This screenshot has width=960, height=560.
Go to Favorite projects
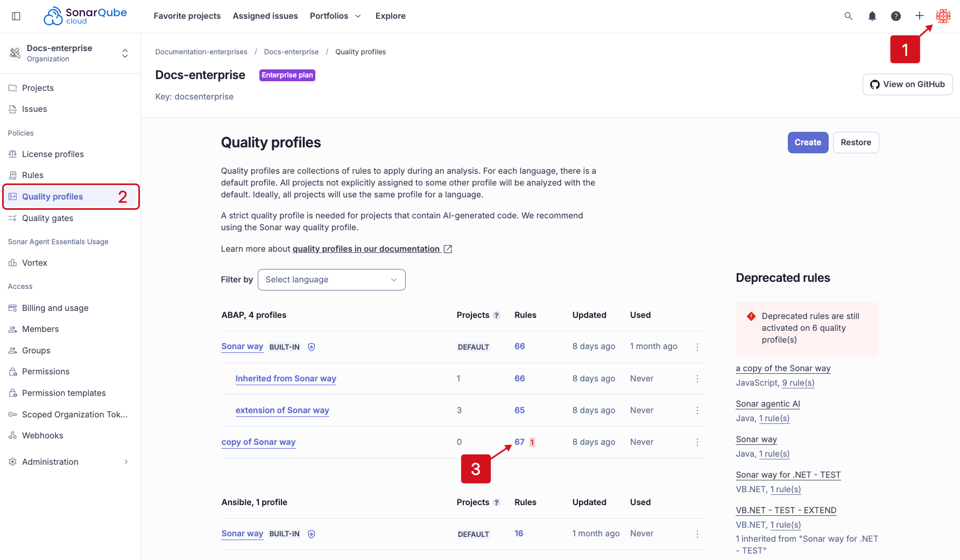click(187, 16)
